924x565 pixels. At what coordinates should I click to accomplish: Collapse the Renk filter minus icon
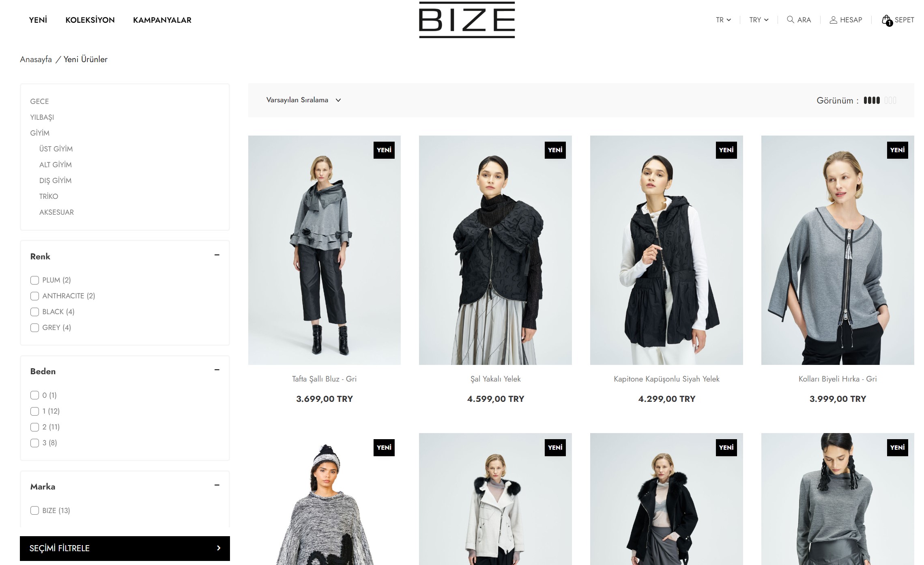pyautogui.click(x=217, y=255)
